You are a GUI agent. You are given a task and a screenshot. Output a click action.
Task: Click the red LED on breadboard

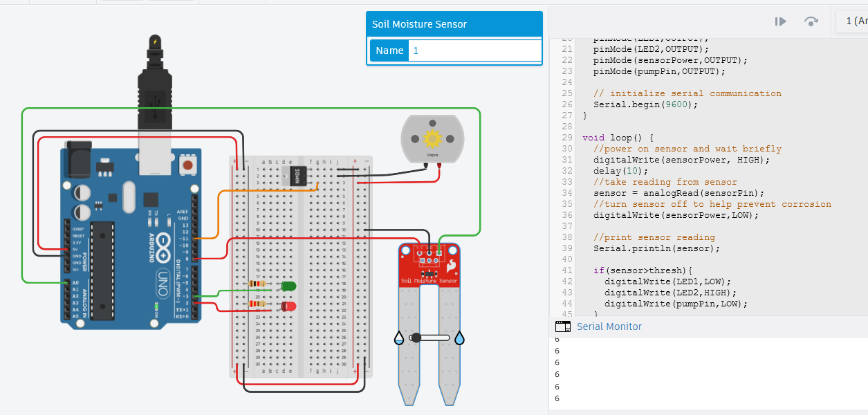pyautogui.click(x=288, y=306)
